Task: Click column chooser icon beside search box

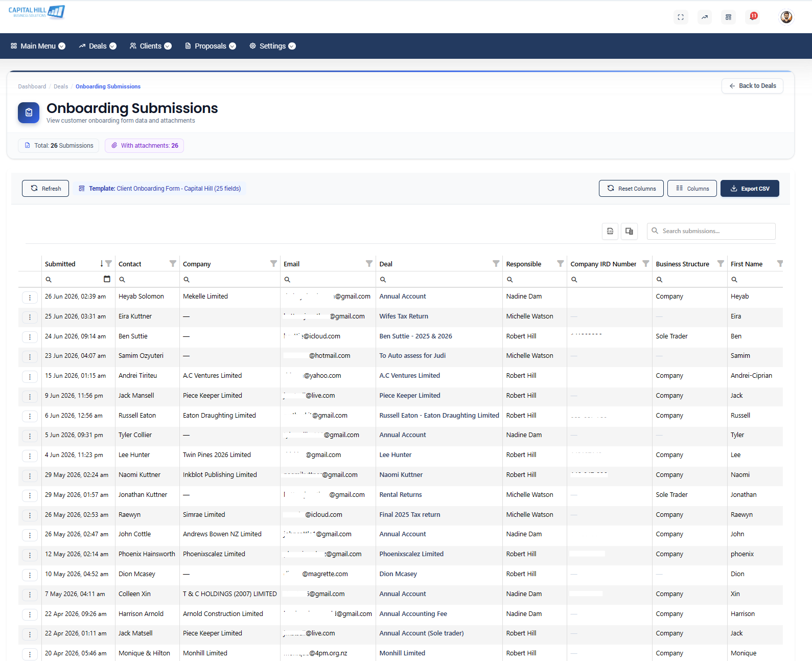Action: pyautogui.click(x=629, y=231)
